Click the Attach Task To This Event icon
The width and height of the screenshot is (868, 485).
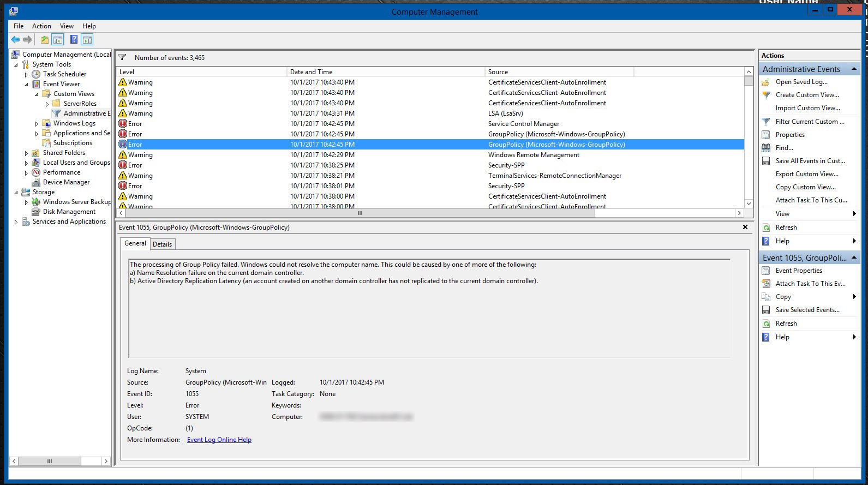point(766,284)
